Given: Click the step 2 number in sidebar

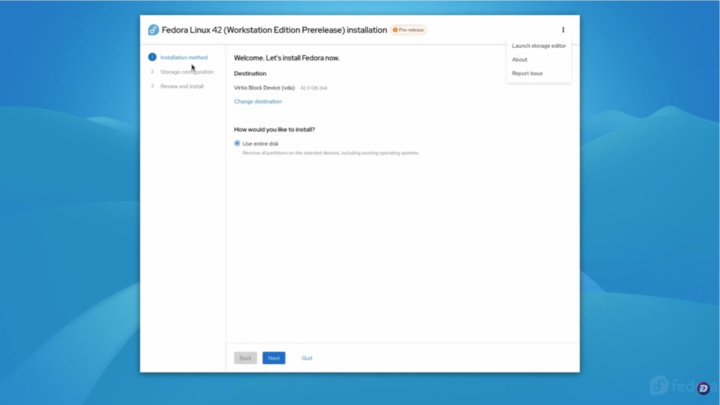Looking at the screenshot, I should (x=152, y=72).
